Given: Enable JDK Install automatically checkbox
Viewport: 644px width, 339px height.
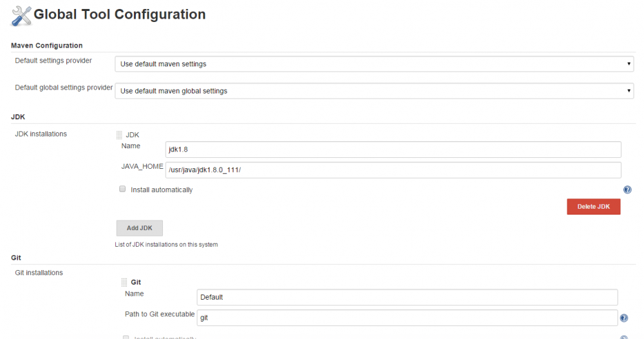Looking at the screenshot, I should click(x=122, y=189).
